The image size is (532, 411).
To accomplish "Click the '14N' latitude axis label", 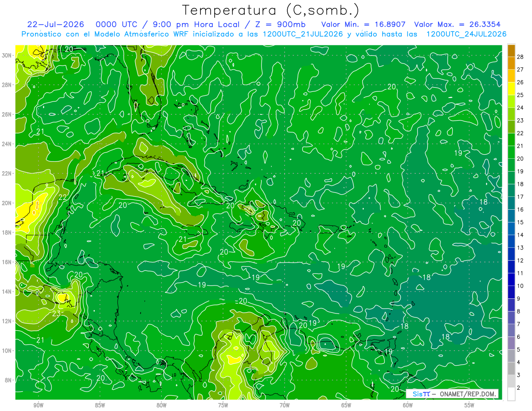I will tap(7, 292).
